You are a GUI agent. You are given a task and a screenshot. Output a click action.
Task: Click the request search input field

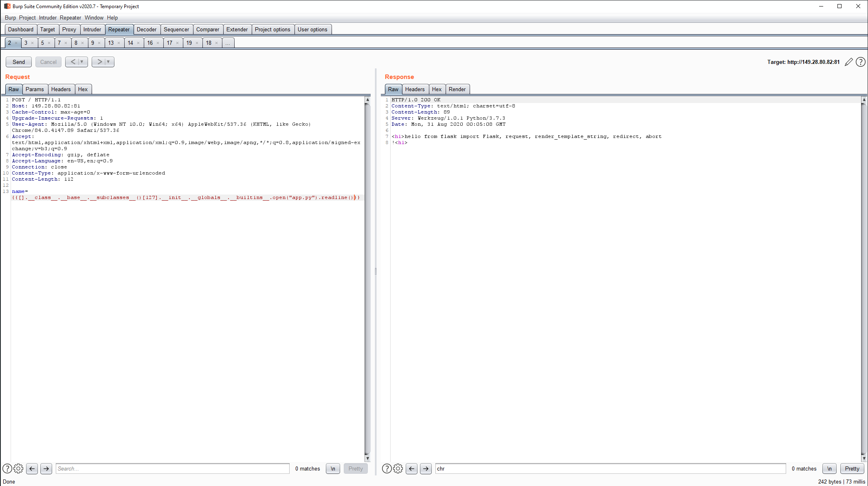click(172, 468)
